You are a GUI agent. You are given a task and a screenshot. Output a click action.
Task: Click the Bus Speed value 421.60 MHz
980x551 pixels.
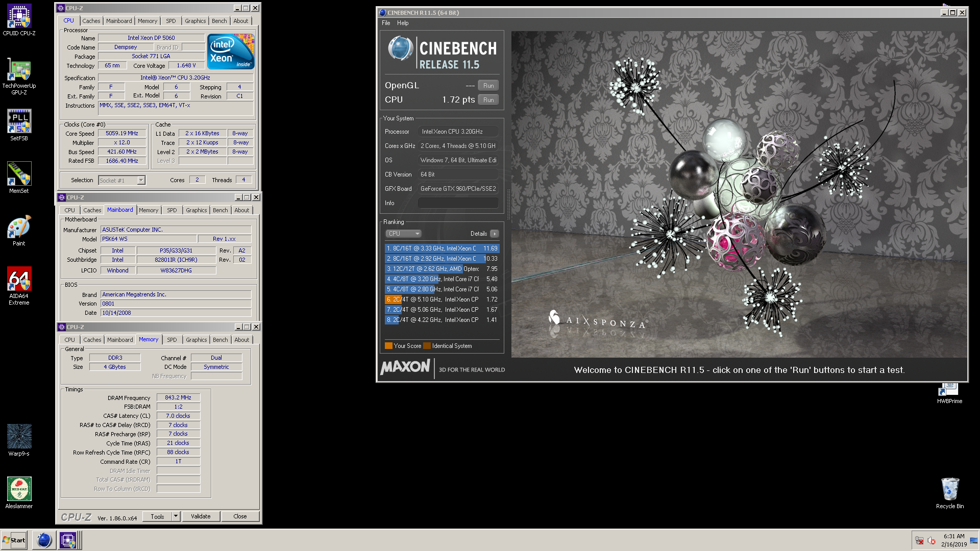pos(122,152)
